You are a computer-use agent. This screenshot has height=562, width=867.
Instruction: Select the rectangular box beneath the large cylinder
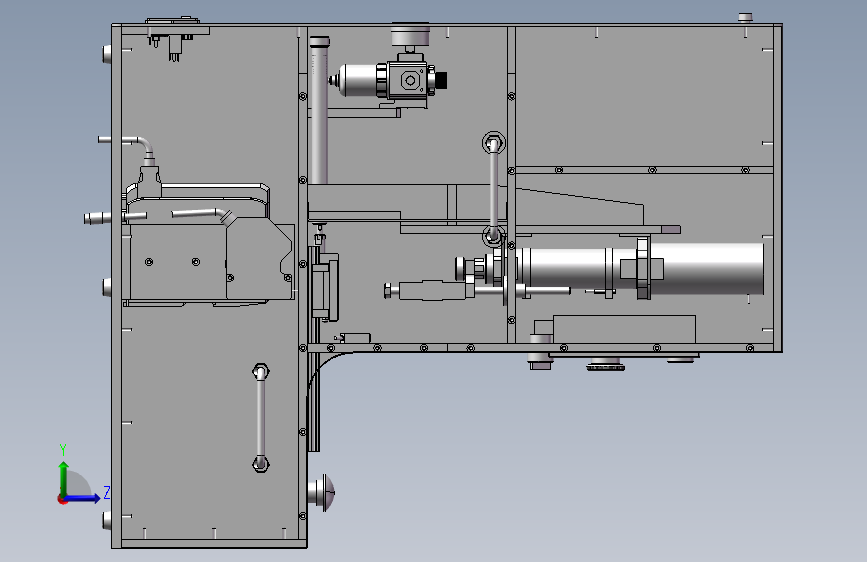tap(624, 329)
